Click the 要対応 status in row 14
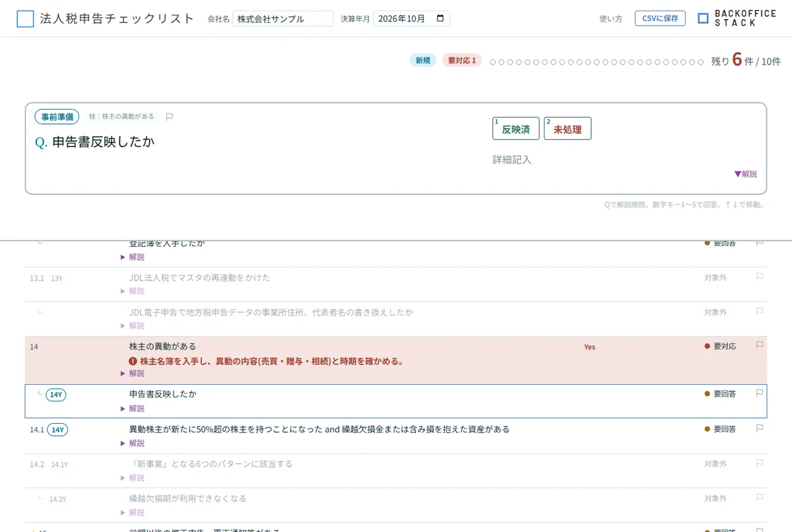 click(720, 346)
